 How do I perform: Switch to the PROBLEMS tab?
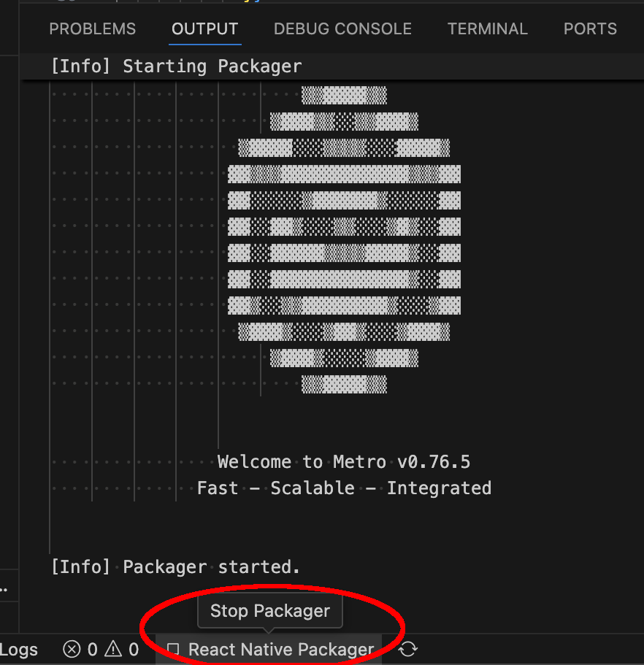(92, 29)
